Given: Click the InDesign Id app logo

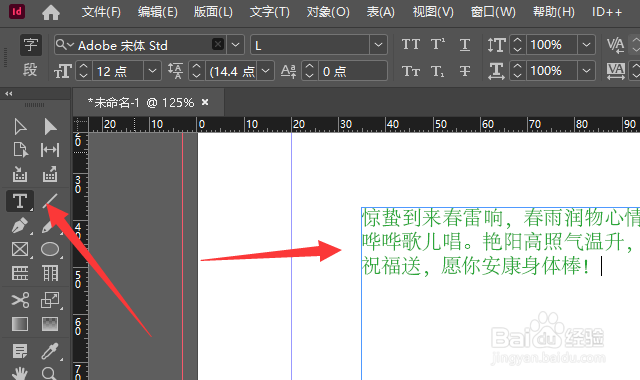Looking at the screenshot, I should pyautogui.click(x=17, y=11).
